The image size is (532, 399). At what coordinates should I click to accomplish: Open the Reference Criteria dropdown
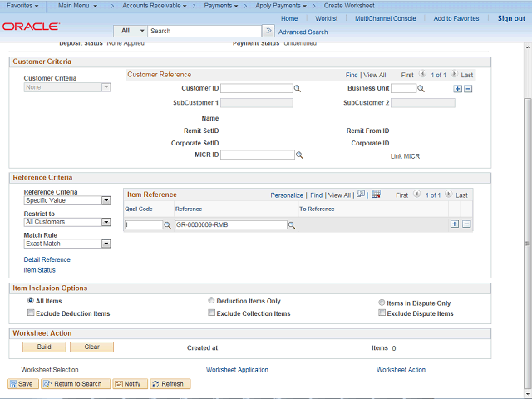tap(66, 200)
